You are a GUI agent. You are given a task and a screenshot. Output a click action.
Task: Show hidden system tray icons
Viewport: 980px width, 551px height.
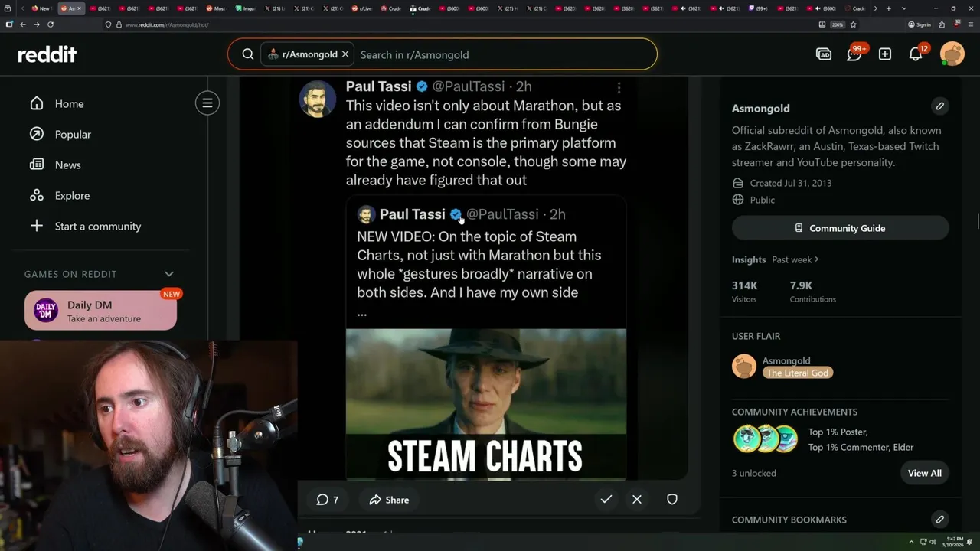[x=911, y=542]
